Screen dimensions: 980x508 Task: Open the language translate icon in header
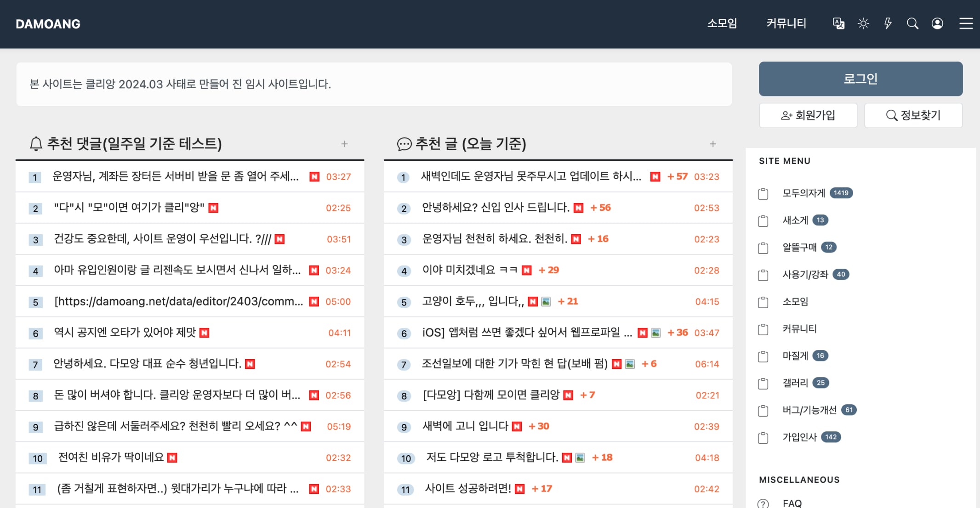click(x=838, y=23)
